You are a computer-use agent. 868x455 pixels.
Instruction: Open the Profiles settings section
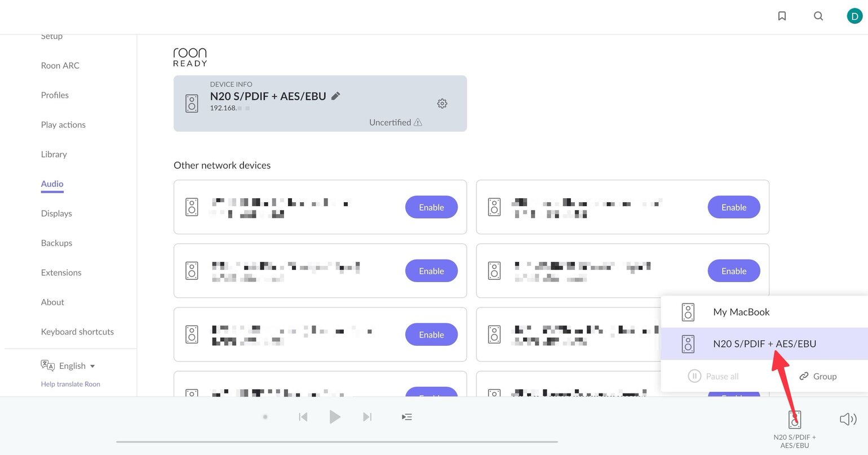[x=55, y=95]
